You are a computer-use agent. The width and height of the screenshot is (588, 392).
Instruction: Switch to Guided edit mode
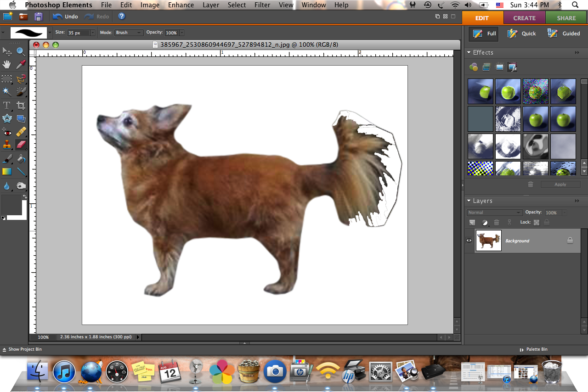[564, 34]
